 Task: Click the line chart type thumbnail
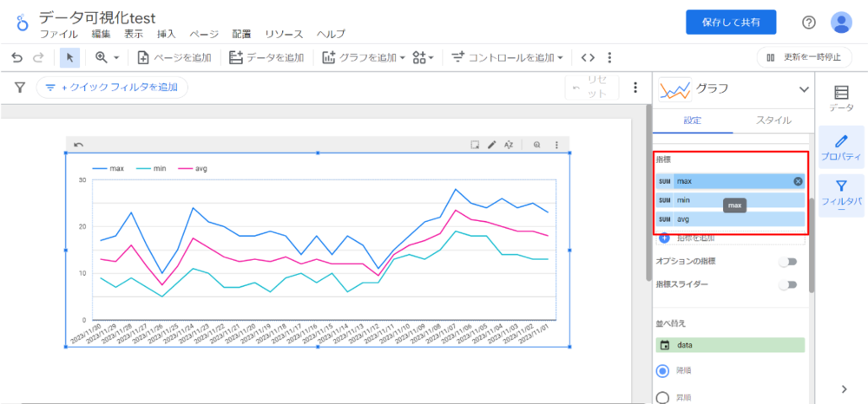point(674,89)
